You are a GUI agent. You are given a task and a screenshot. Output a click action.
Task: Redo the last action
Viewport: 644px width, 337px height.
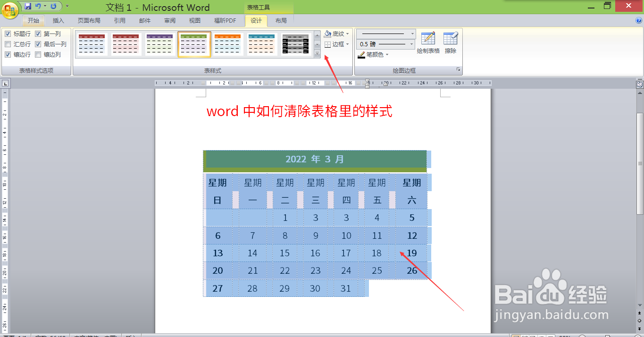pyautogui.click(x=53, y=6)
